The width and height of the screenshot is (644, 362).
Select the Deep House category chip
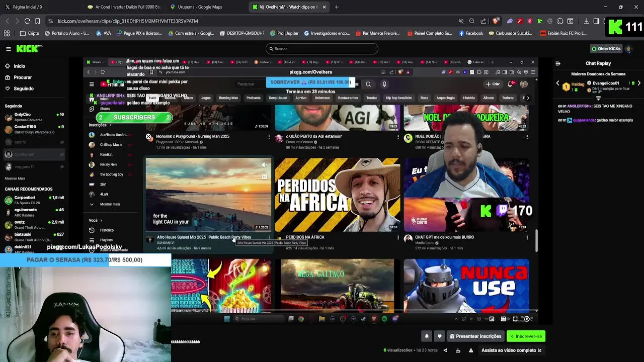coord(278,98)
